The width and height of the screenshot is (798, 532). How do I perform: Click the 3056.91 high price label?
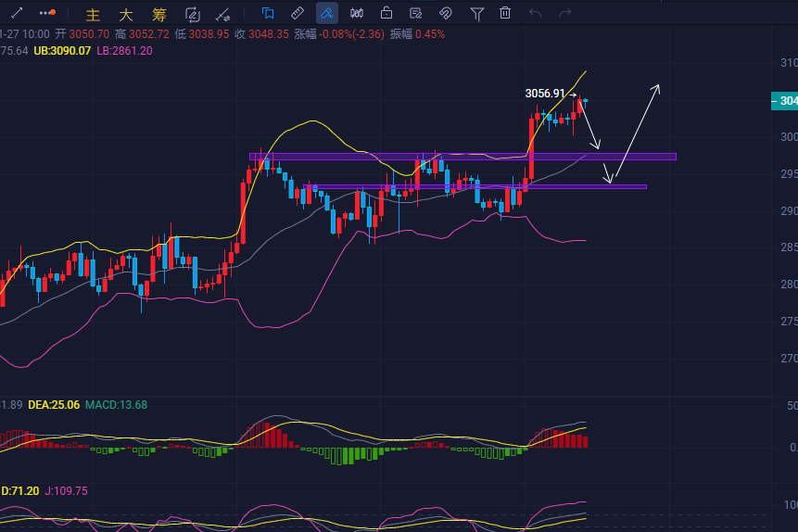(545, 94)
